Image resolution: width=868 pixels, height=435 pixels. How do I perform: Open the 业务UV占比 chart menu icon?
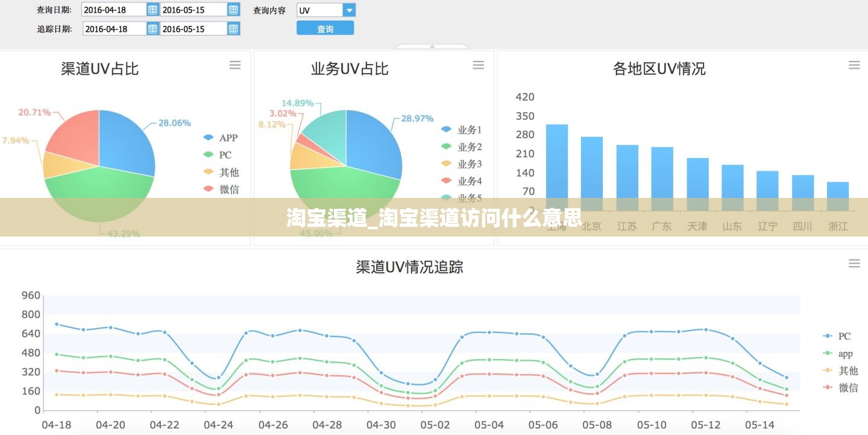(x=479, y=65)
